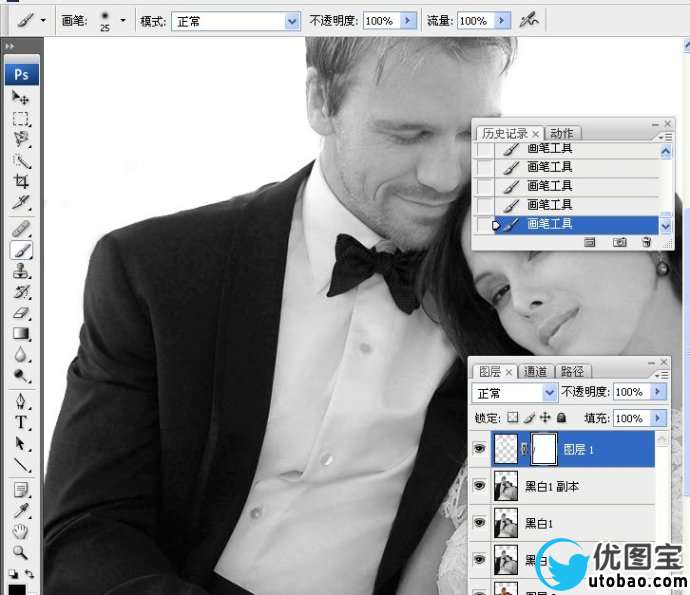The image size is (690, 595).
Task: Open layer blend mode 正常 dropdown
Action: click(x=549, y=392)
